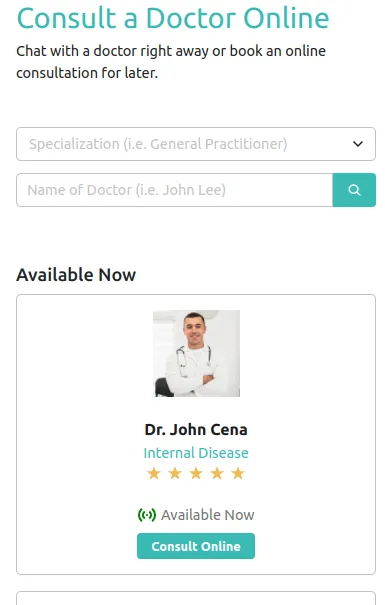The height and width of the screenshot is (605, 385).
Task: Click the second rating star
Action: pyautogui.click(x=175, y=473)
